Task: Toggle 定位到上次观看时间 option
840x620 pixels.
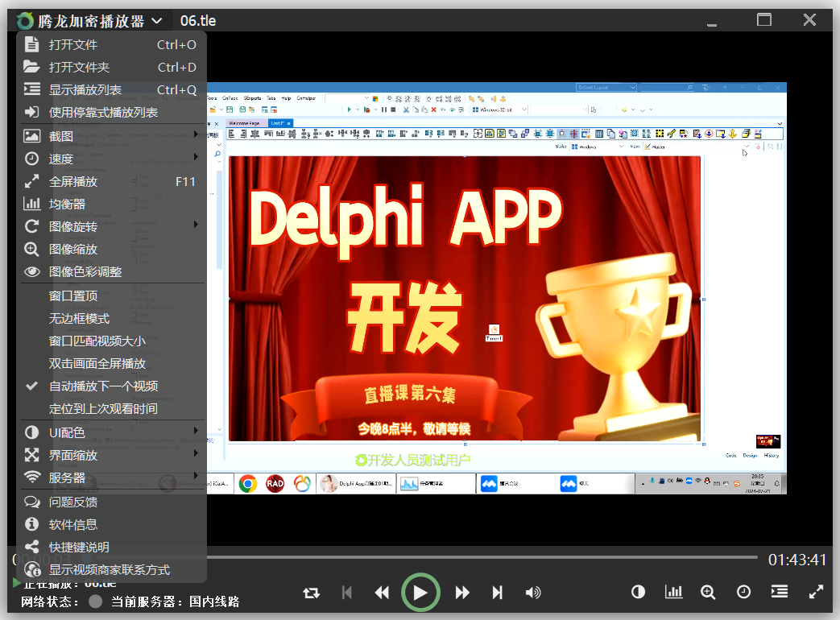Action: click(111, 408)
